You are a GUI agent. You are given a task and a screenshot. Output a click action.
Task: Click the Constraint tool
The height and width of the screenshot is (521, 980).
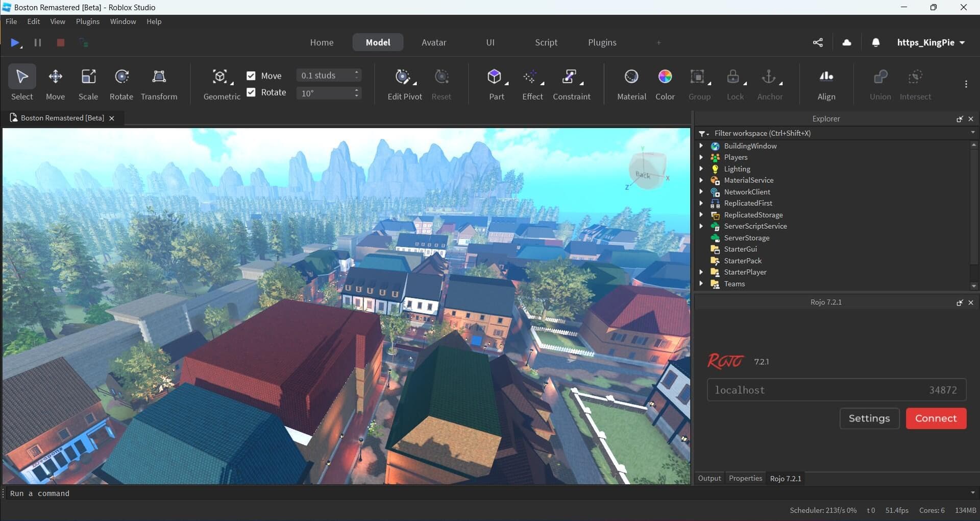(x=571, y=83)
